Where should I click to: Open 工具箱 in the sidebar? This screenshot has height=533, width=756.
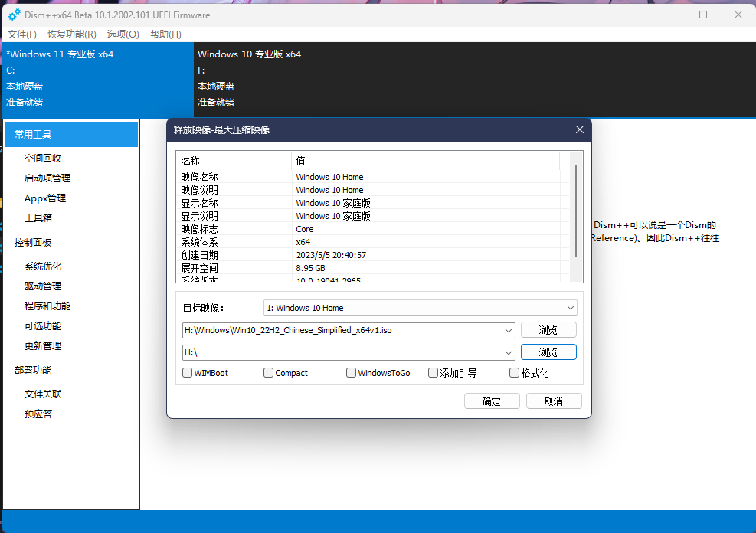[38, 217]
